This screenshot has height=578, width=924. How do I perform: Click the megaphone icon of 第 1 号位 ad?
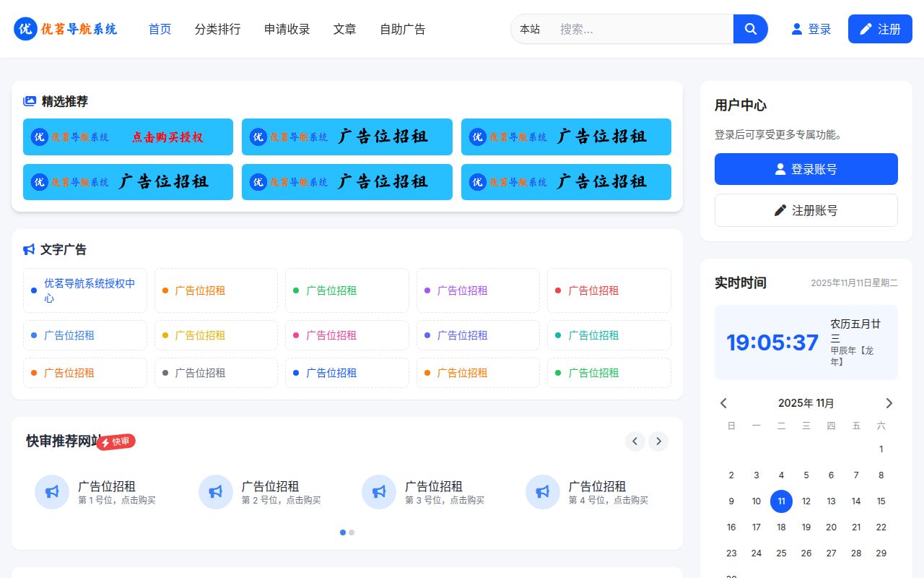coord(52,491)
